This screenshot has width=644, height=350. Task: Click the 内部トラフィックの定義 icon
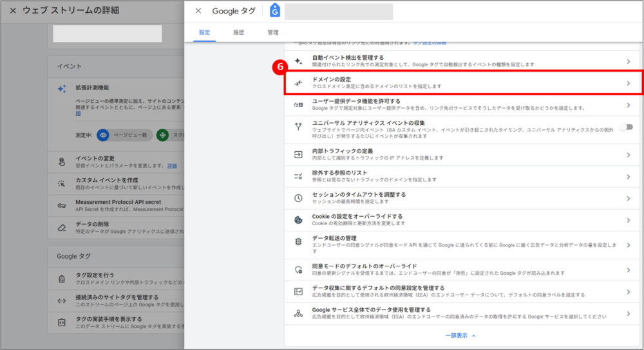pyautogui.click(x=298, y=154)
